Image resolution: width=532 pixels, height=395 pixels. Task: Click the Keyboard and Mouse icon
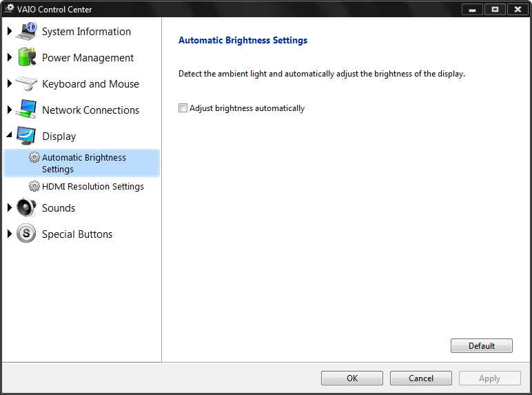[x=26, y=83]
